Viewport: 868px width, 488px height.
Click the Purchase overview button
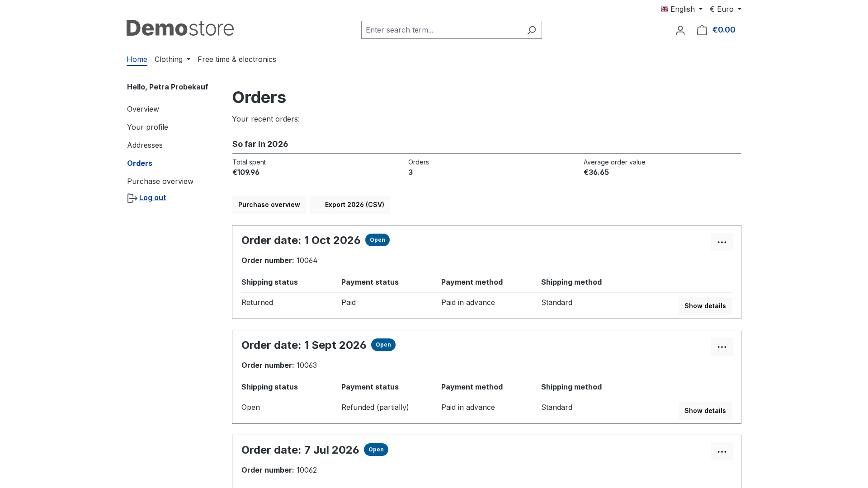(269, 205)
